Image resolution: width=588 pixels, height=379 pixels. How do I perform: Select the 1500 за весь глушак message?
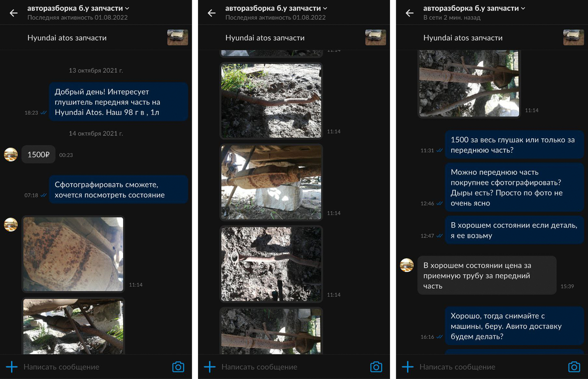coord(514,145)
